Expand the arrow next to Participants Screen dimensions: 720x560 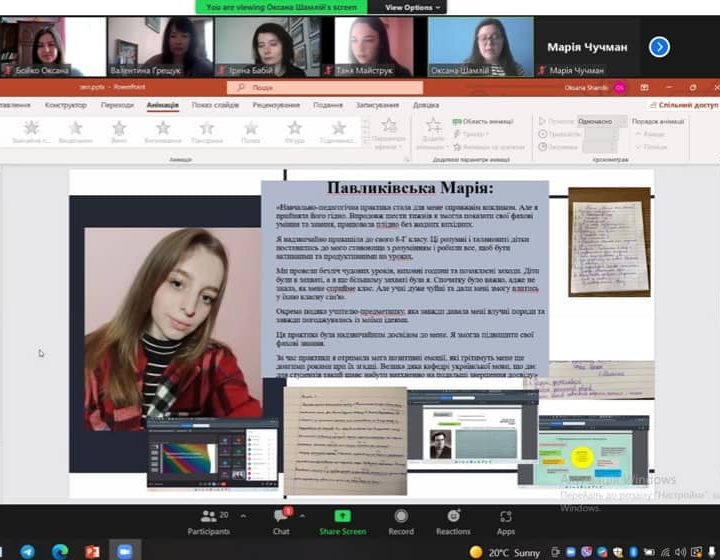(x=242, y=514)
